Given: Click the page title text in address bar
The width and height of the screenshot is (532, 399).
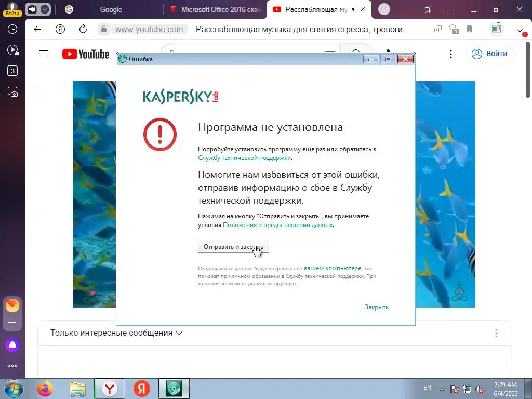Looking at the screenshot, I should pyautogui.click(x=301, y=30).
